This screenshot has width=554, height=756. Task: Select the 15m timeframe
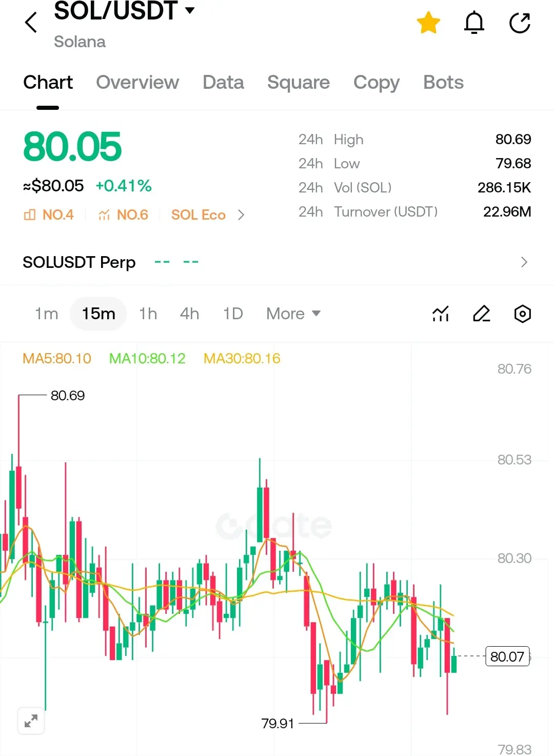click(98, 313)
